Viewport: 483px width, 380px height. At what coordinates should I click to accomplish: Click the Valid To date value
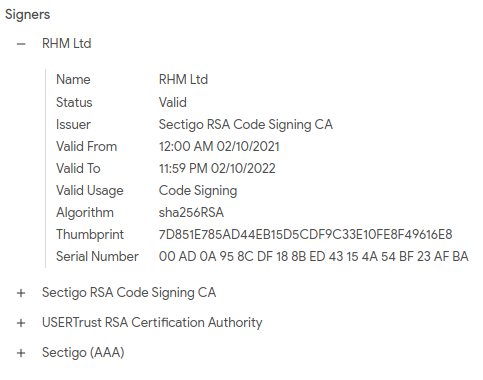tap(217, 168)
